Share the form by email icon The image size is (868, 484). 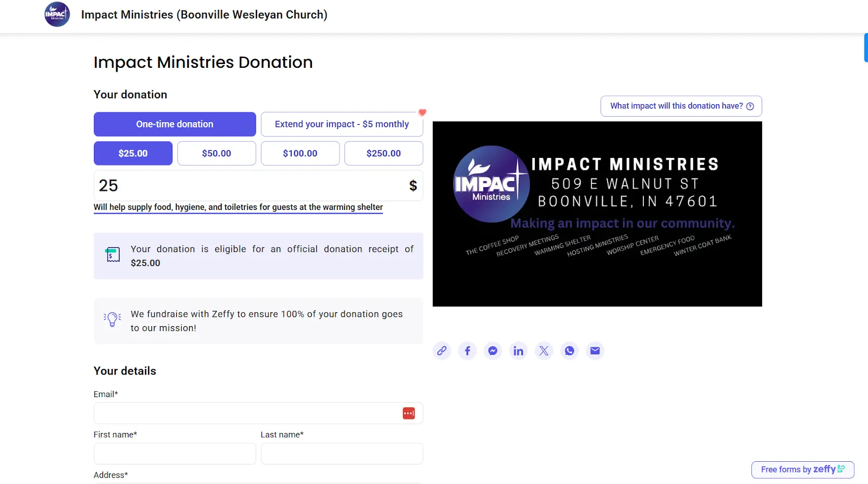click(595, 351)
